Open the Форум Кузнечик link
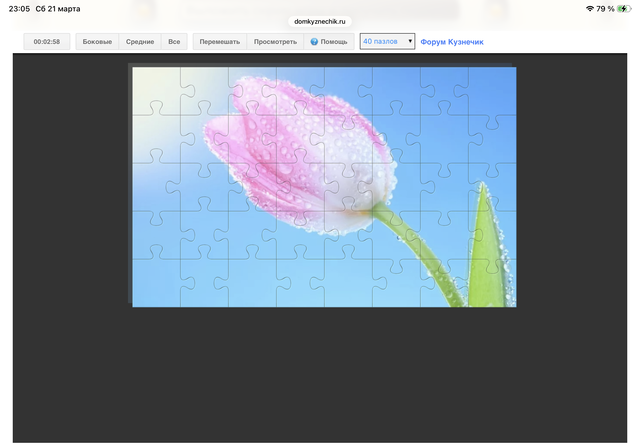Viewport: 640px width, 445px height. [452, 42]
